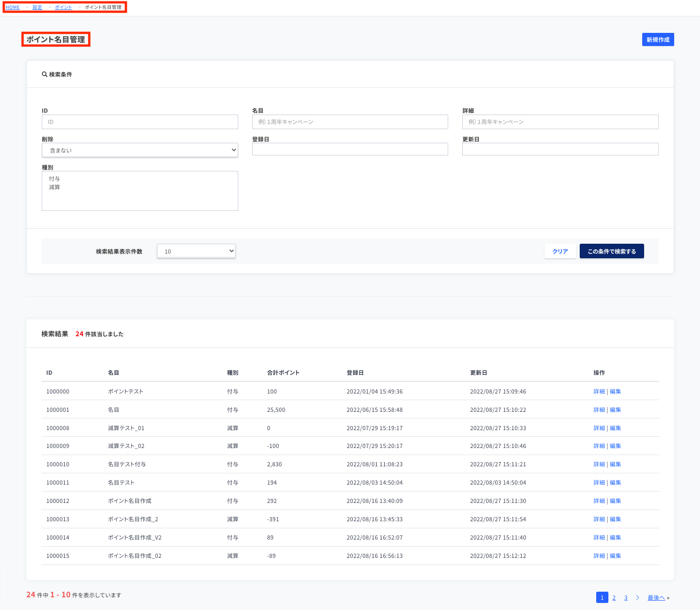The width and height of the screenshot is (700, 610).
Task: Select 減算 in the 種別 list
Action: pyautogui.click(x=54, y=187)
